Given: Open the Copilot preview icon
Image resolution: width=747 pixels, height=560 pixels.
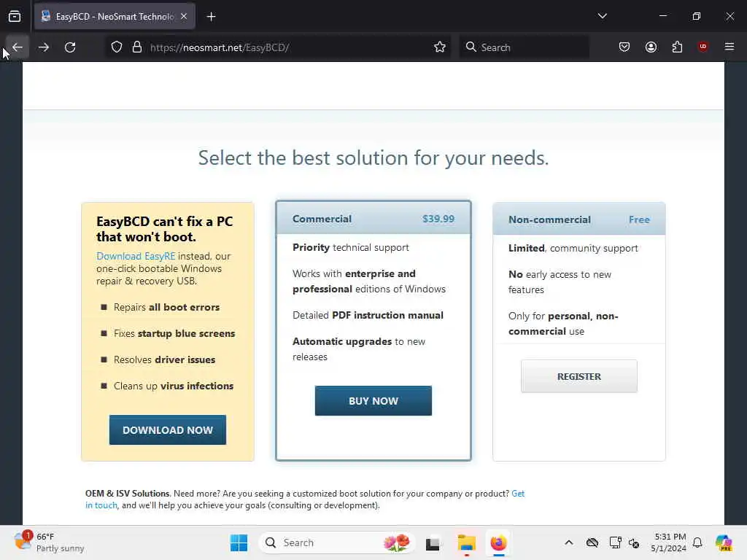Looking at the screenshot, I should point(724,542).
